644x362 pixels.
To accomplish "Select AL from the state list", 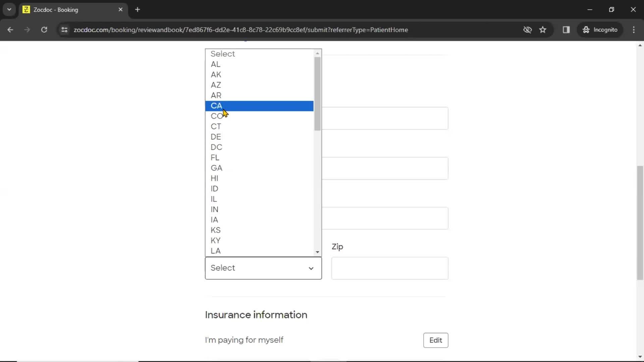I will coord(259,64).
